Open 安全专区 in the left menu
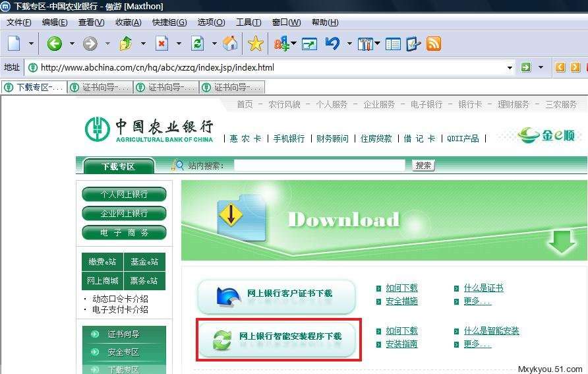 (124, 352)
